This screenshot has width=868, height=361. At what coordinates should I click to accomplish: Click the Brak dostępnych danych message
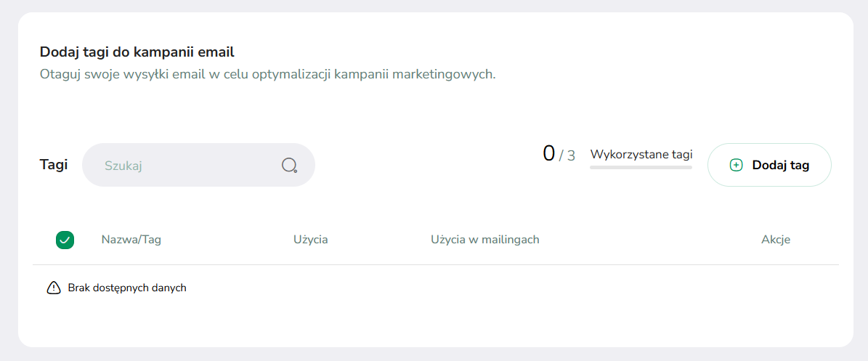(x=127, y=288)
